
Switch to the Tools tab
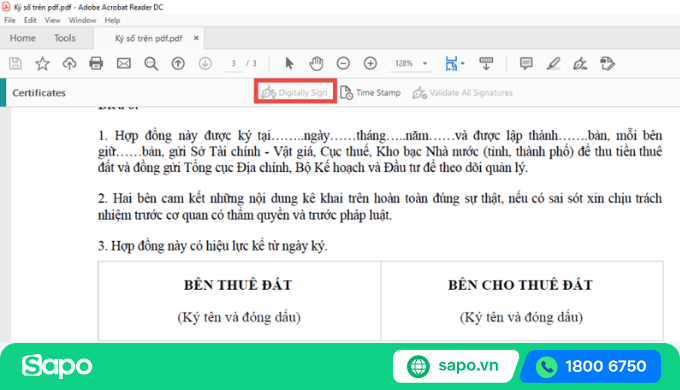65,38
